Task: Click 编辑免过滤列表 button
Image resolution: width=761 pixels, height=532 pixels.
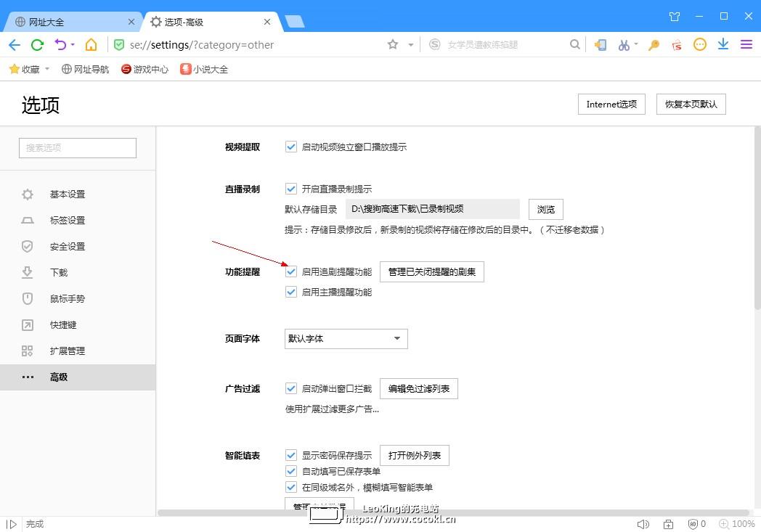Action: click(419, 389)
